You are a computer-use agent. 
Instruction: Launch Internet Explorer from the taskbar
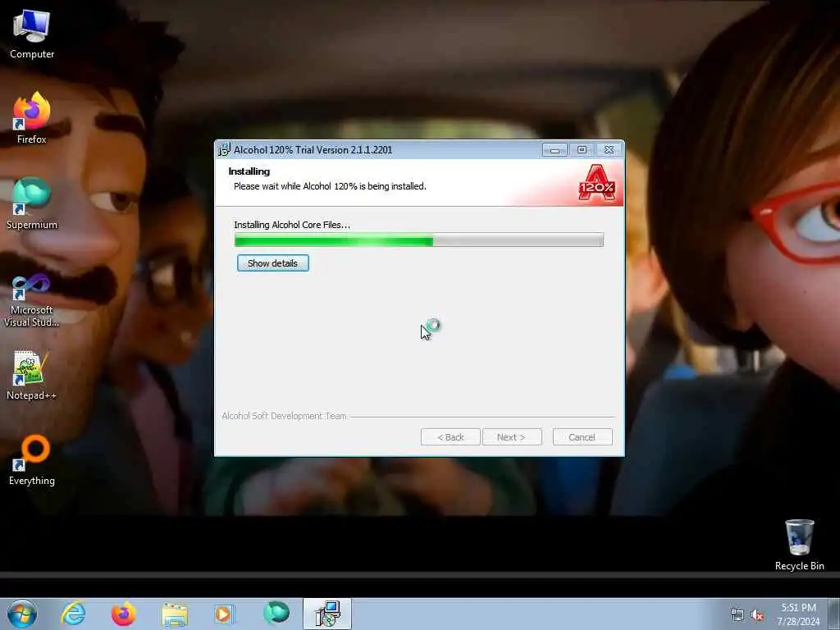(73, 614)
